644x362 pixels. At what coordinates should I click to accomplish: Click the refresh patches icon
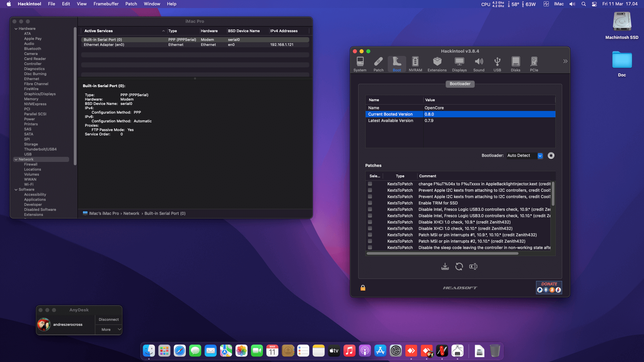(x=459, y=266)
